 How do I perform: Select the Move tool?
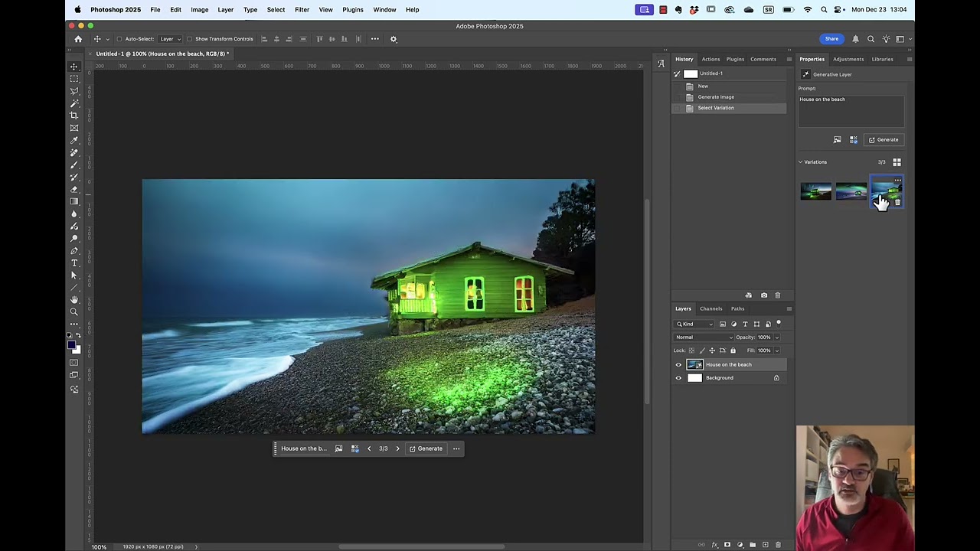(x=74, y=67)
